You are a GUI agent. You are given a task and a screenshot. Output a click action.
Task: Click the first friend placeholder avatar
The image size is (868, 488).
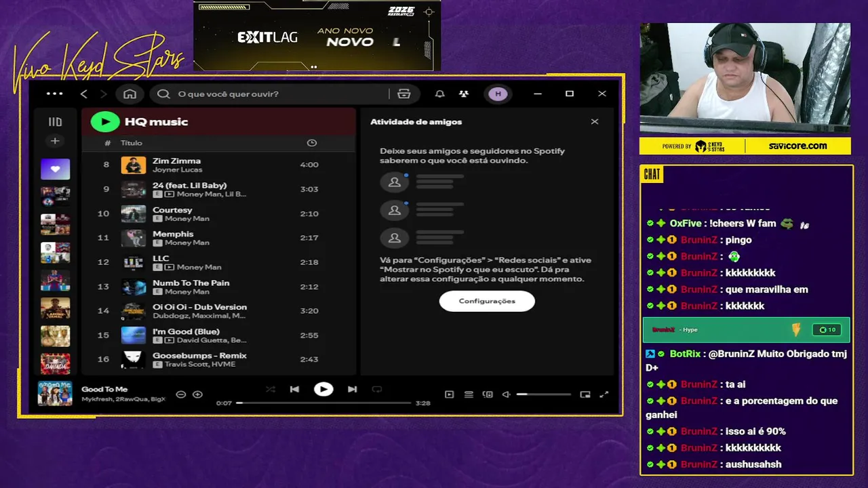395,182
